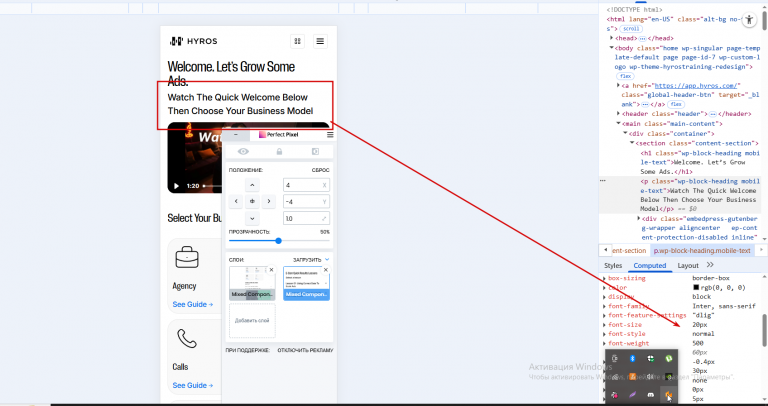The height and width of the screenshot is (406, 768).
Task: Click ЗАГРУЗИТЬ to upload a layer
Action: point(307,260)
